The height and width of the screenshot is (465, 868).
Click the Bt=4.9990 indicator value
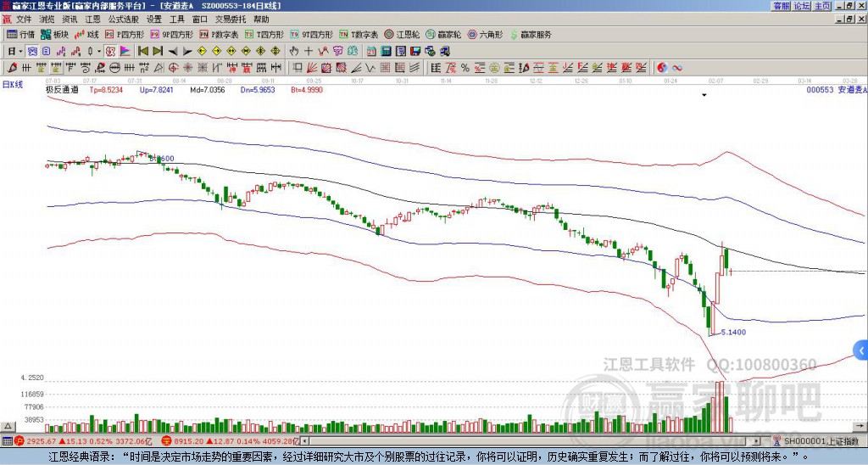[x=307, y=89]
